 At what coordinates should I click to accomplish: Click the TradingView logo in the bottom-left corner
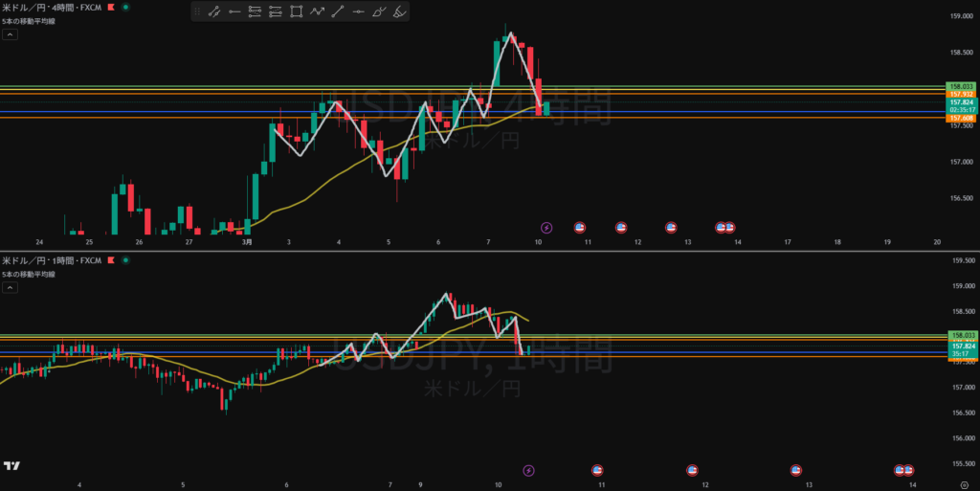point(12,466)
